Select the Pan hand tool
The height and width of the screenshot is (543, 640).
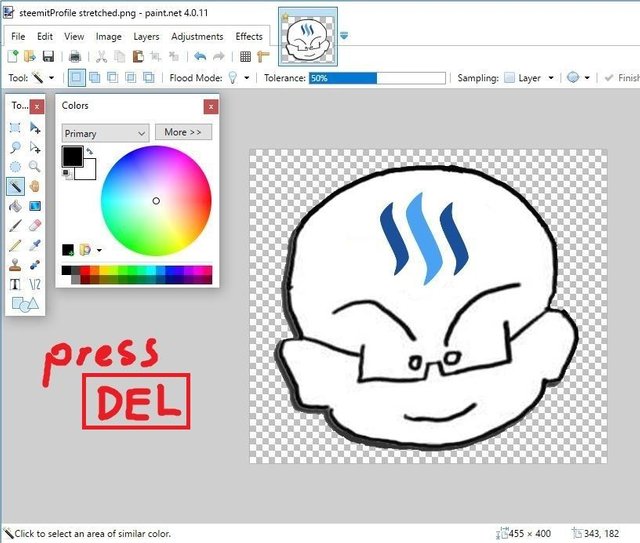[35, 187]
